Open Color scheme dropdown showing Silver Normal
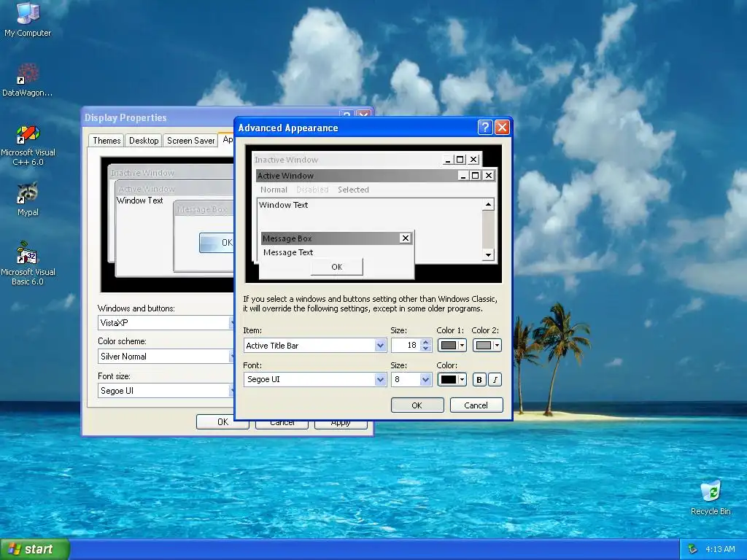The width and height of the screenshot is (747, 560). 166,356
